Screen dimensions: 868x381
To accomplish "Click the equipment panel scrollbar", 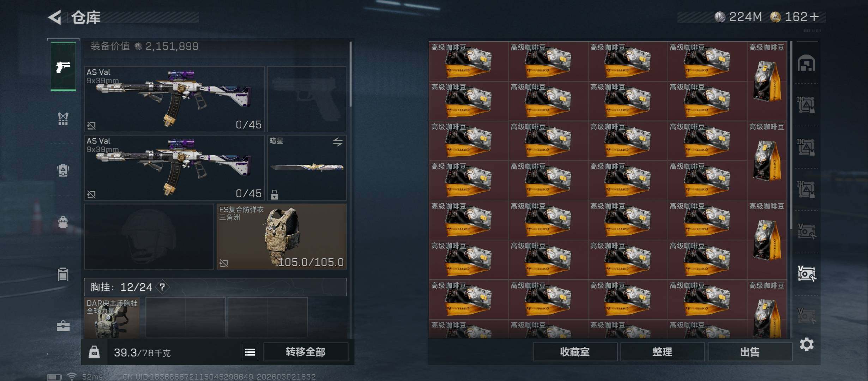I will [350, 74].
